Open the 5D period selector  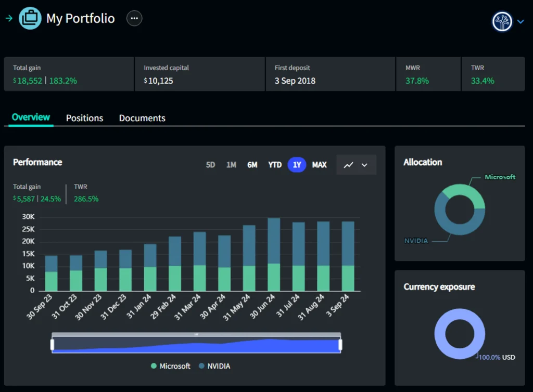(x=210, y=164)
